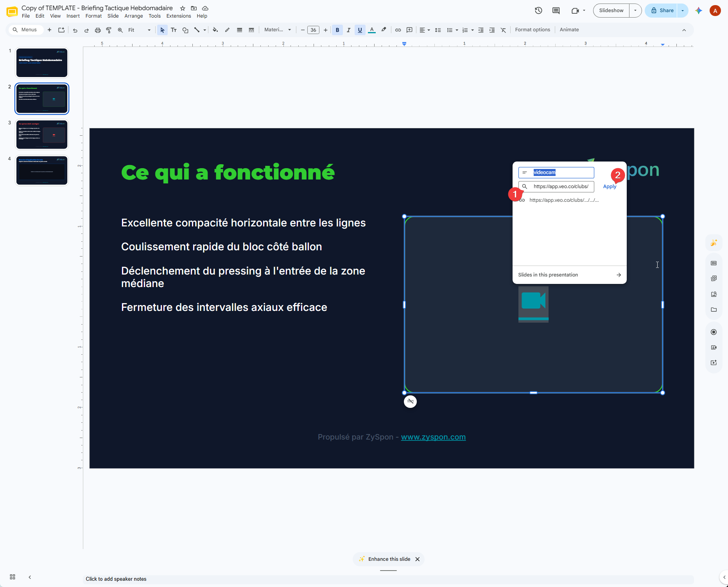Screen dimensions: 728x587
Task: Open the Fill color paint bucket
Action: pos(215,30)
